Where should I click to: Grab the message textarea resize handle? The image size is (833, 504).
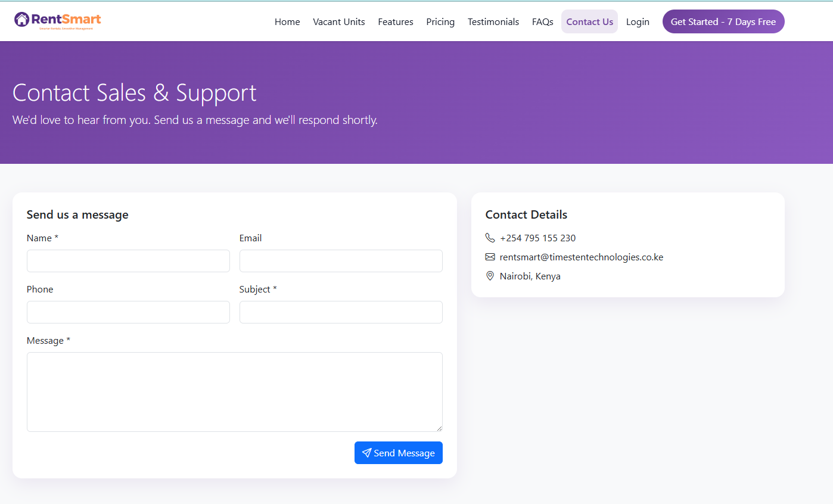(439, 428)
